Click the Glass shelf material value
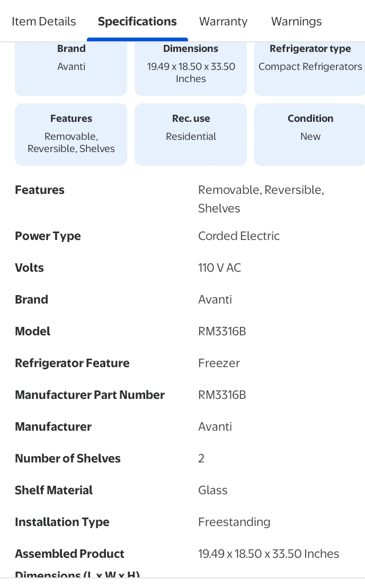This screenshot has width=365, height=588. [213, 491]
